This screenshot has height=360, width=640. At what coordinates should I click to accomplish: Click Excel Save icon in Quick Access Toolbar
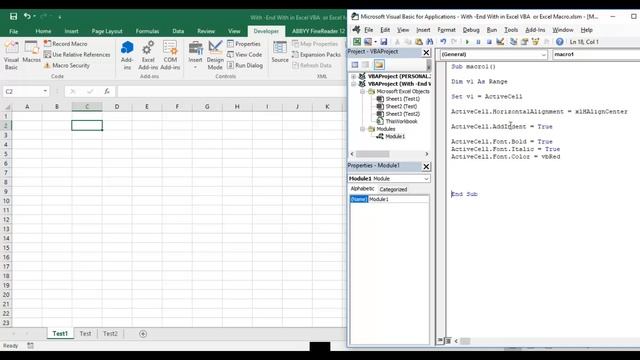click(x=13, y=16)
